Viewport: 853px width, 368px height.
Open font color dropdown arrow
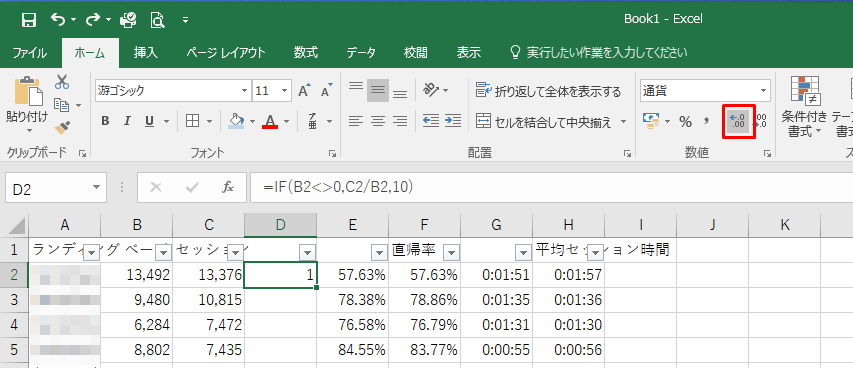(286, 121)
